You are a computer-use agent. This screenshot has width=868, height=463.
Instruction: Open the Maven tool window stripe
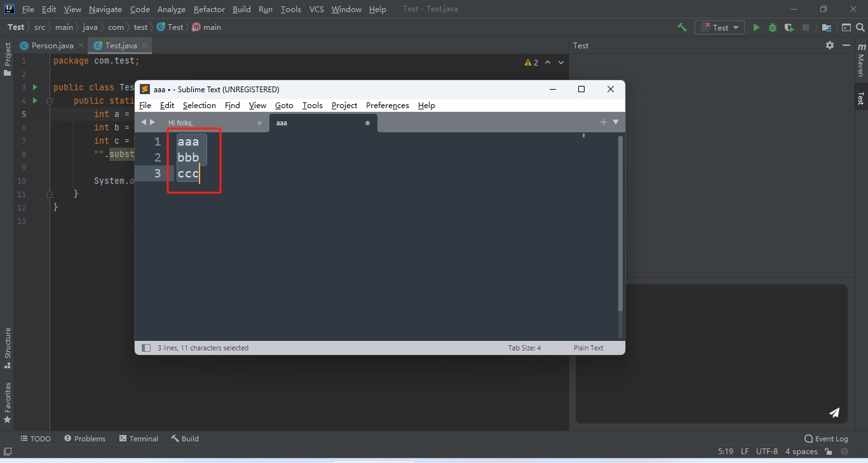coord(861,60)
